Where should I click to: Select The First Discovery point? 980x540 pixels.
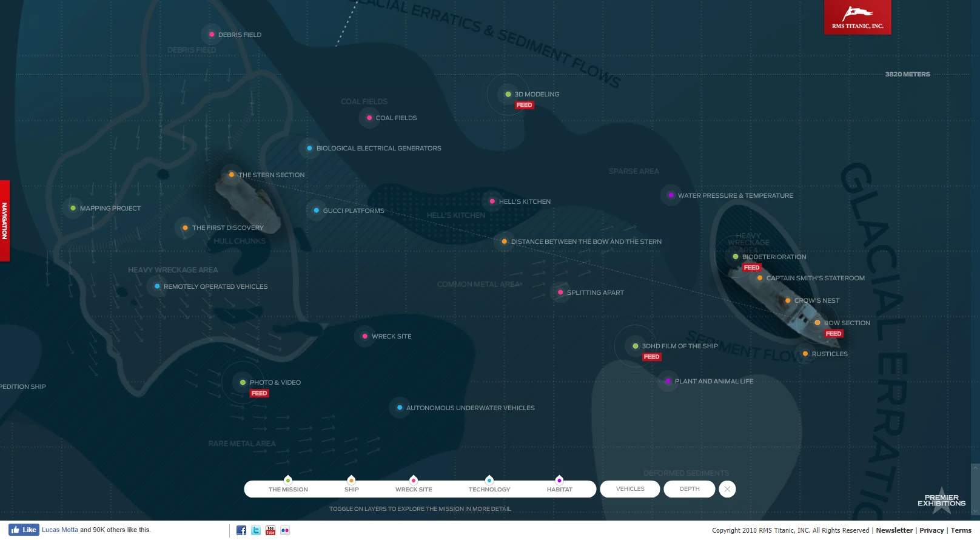185,228
